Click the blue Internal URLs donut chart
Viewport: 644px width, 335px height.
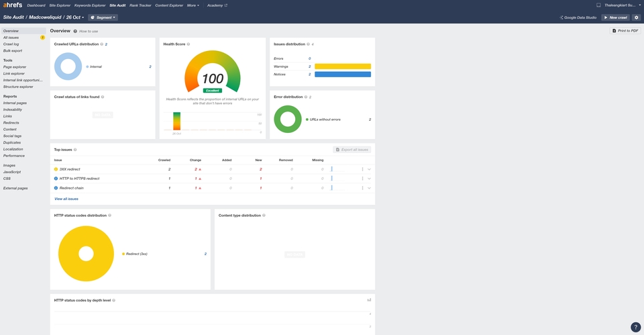point(68,66)
